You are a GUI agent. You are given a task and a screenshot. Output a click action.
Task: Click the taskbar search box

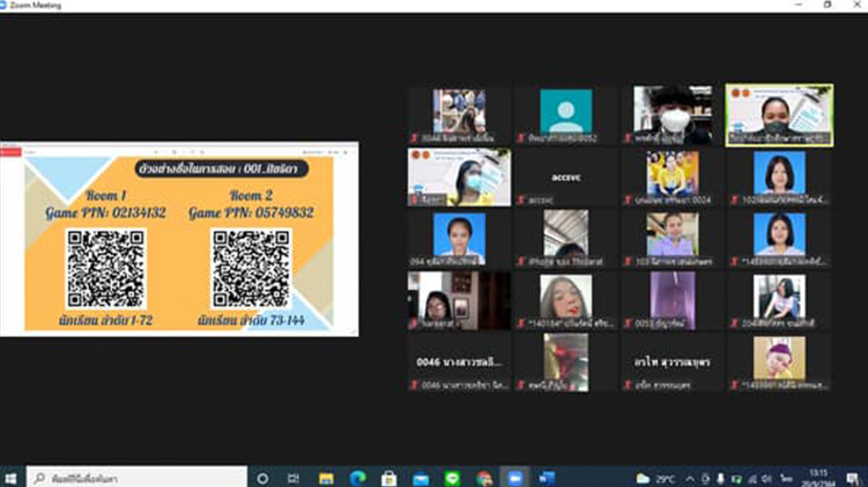[x=137, y=478]
